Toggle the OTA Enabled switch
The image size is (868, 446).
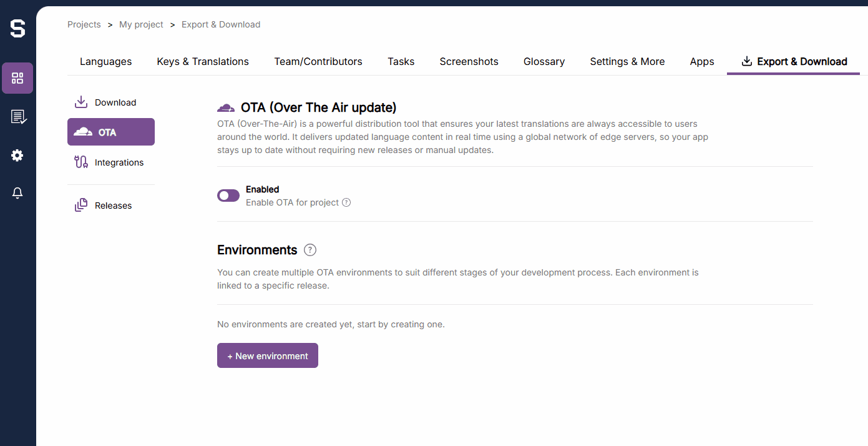(x=228, y=196)
